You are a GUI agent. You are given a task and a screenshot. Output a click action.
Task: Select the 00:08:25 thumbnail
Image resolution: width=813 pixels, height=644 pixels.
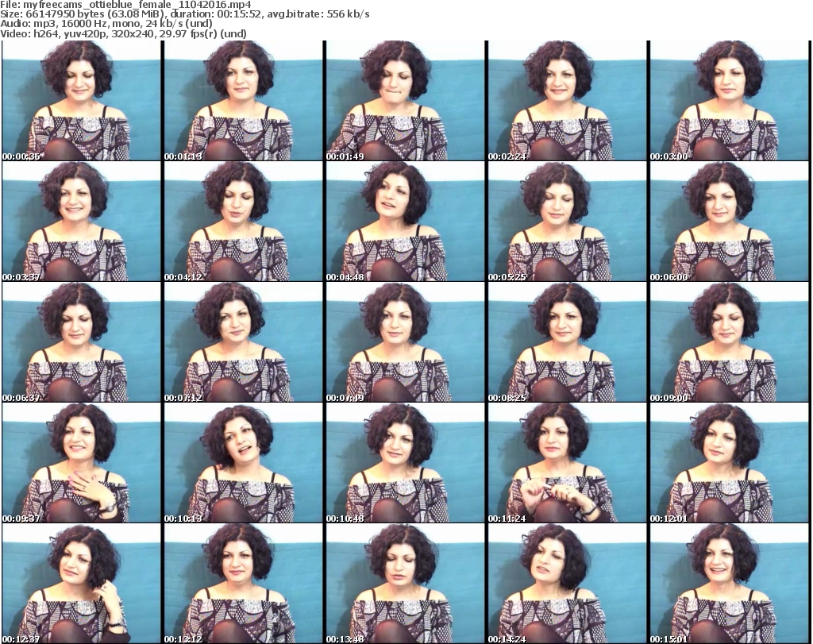click(567, 342)
